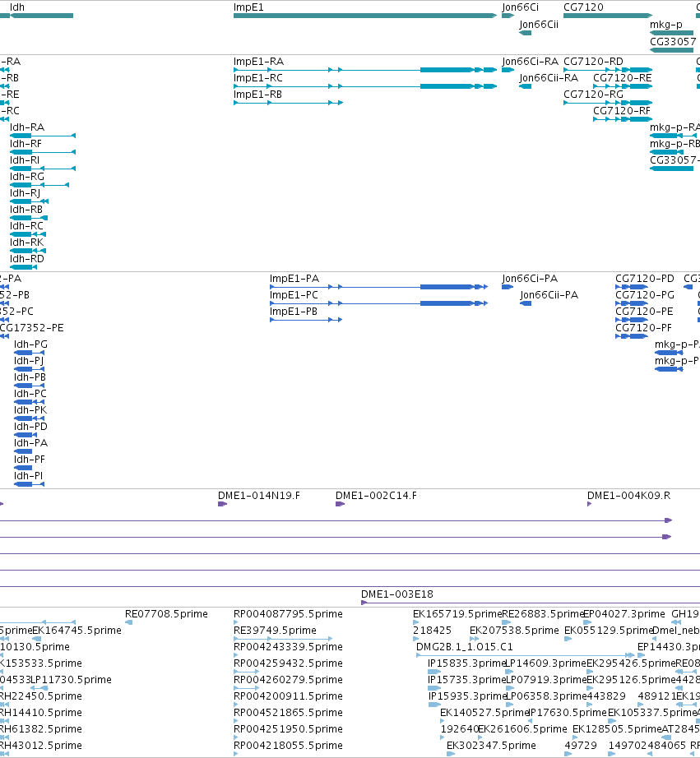
Task: Click transcript ldh-RJ label
Action: (25, 193)
